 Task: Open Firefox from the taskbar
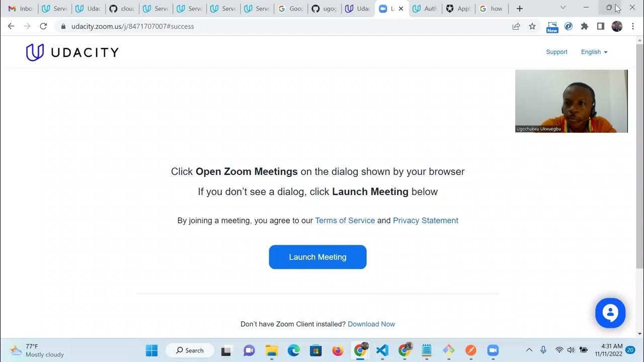338,350
